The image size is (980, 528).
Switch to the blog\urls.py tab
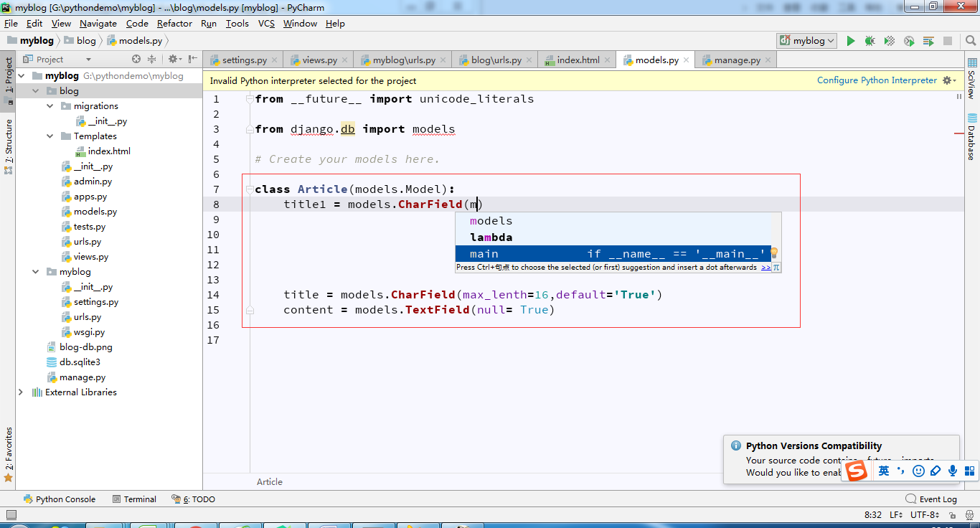496,60
